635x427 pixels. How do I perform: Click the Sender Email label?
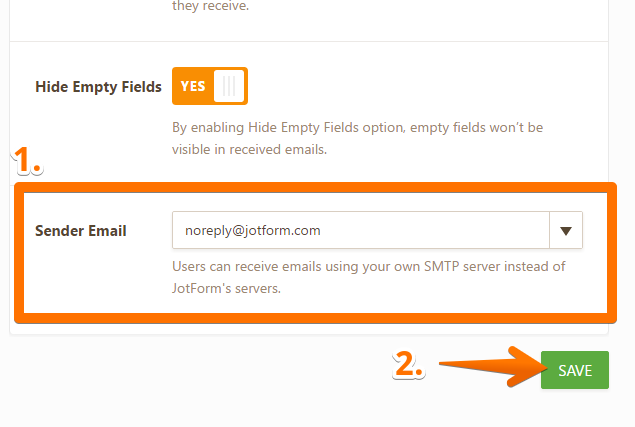point(81,231)
